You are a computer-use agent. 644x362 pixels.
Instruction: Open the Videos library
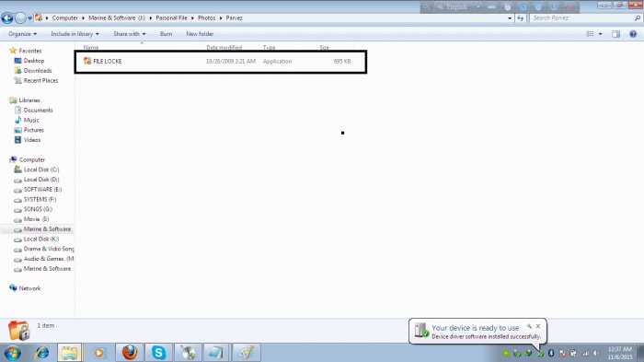pos(32,140)
